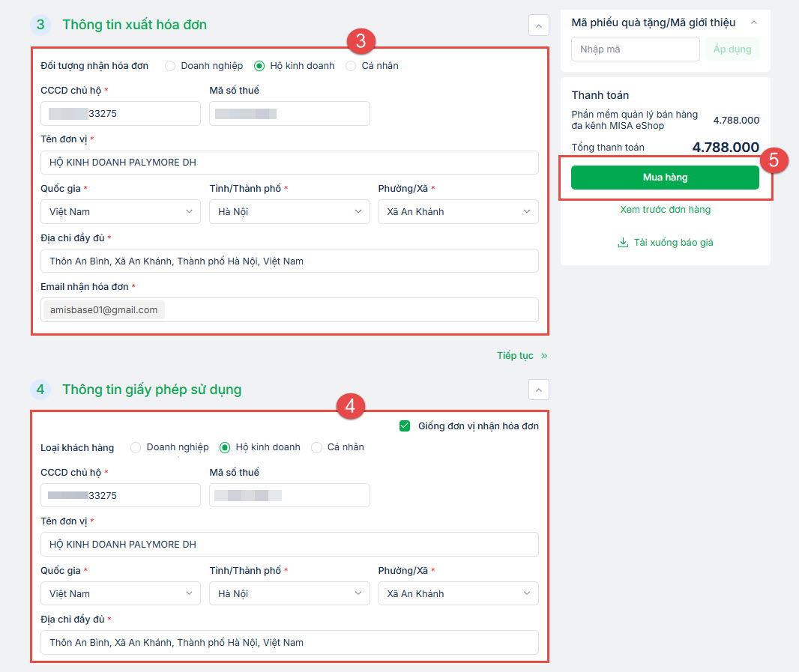Collapse the gift code section arrow
Viewport: 799px width, 672px height.
pos(754,22)
